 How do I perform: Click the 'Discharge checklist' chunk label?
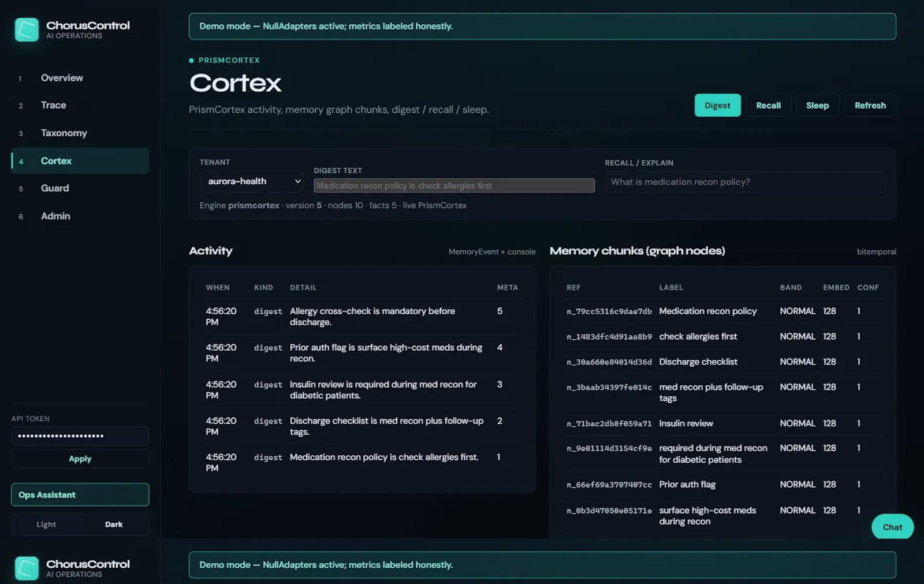tap(698, 362)
